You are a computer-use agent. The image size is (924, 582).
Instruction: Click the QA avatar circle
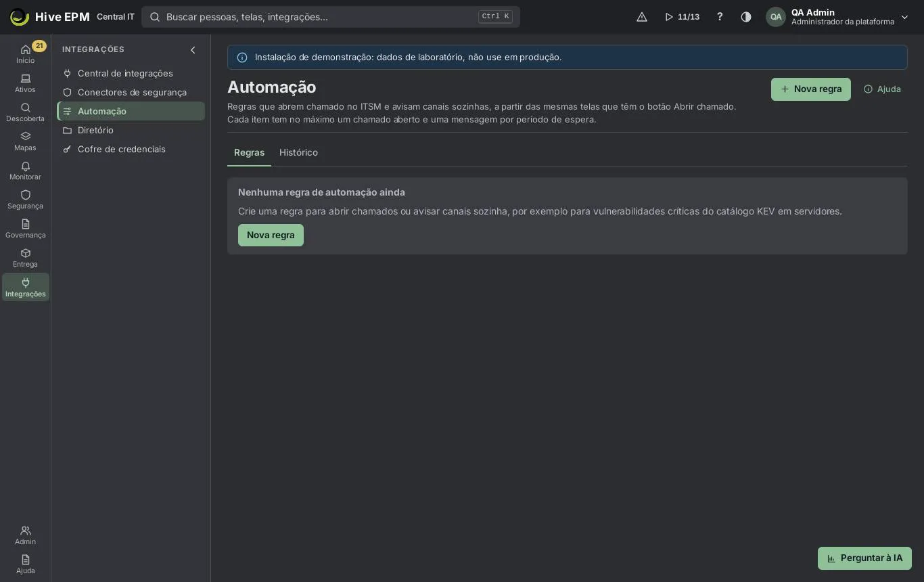tap(776, 17)
